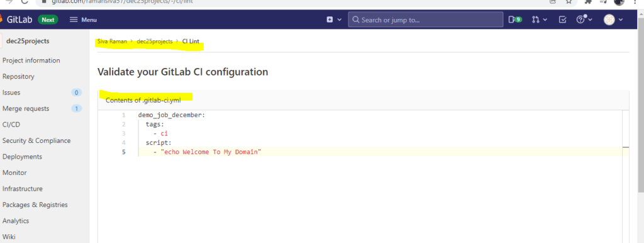Screen dimensions: 644x243
Task: Open Analytics in sidebar
Action: click(16, 221)
